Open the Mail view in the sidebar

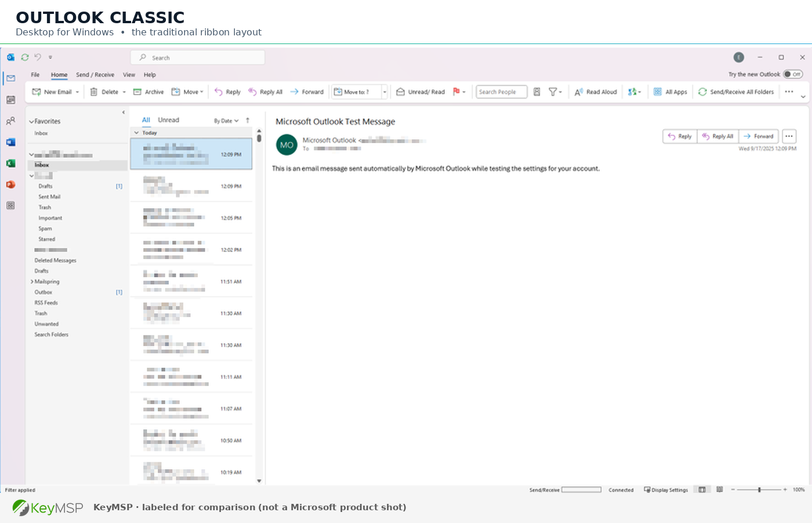point(10,78)
